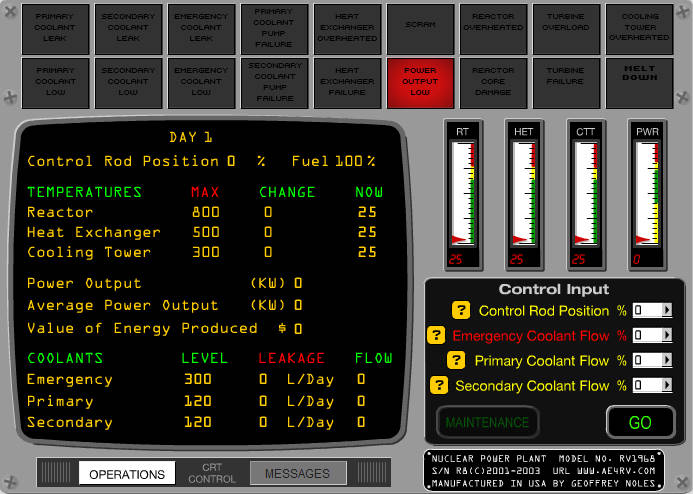Click the nuclear power plant model nameplate

click(544, 471)
